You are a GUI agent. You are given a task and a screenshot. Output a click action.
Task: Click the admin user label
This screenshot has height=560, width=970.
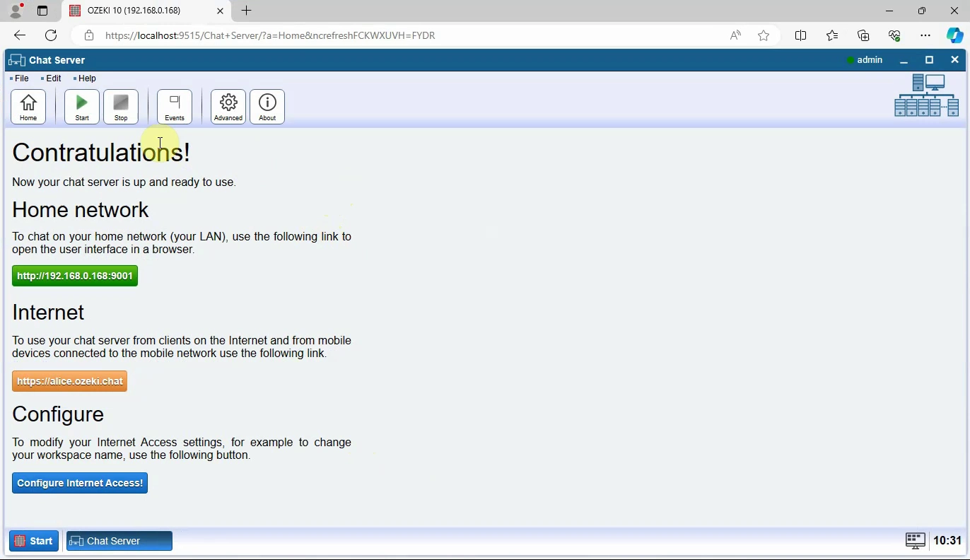[870, 60]
